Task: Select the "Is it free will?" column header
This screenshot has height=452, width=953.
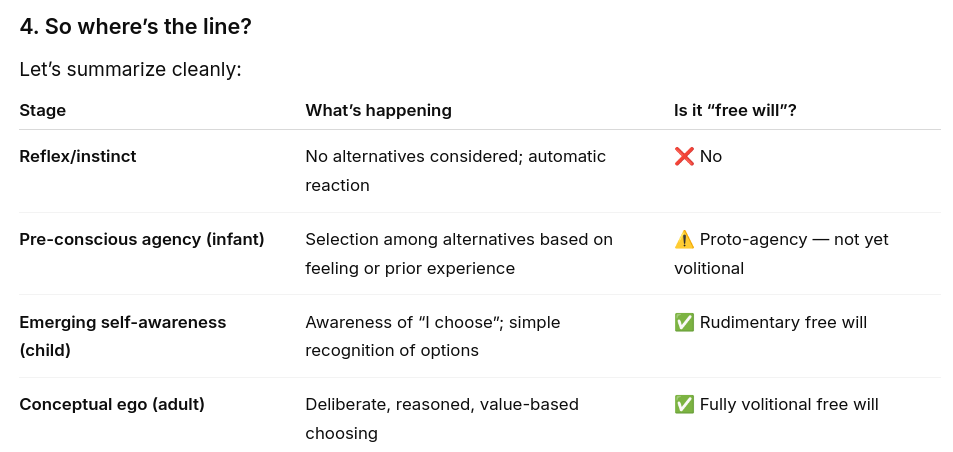Action: [735, 111]
